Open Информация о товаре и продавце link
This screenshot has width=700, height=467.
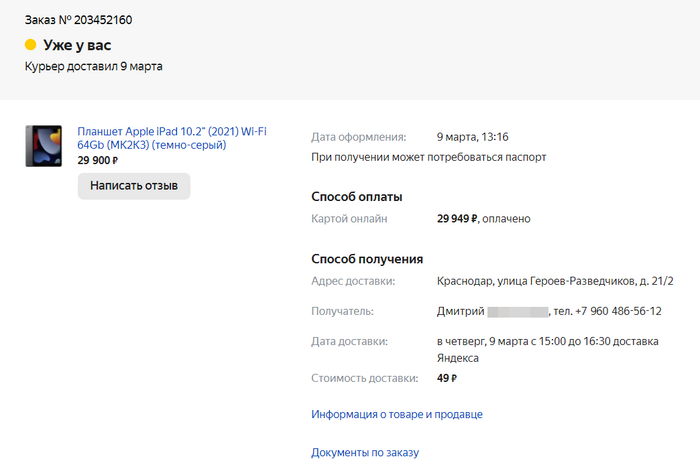(397, 414)
